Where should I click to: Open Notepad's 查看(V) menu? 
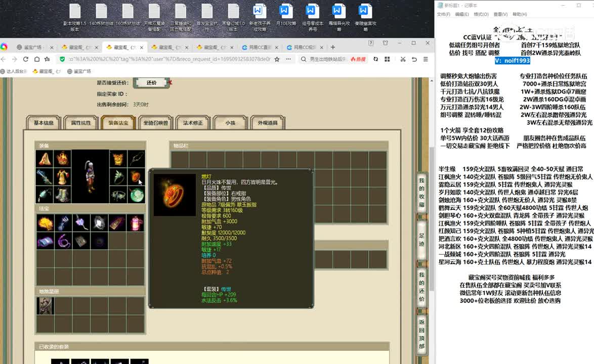[x=500, y=14]
